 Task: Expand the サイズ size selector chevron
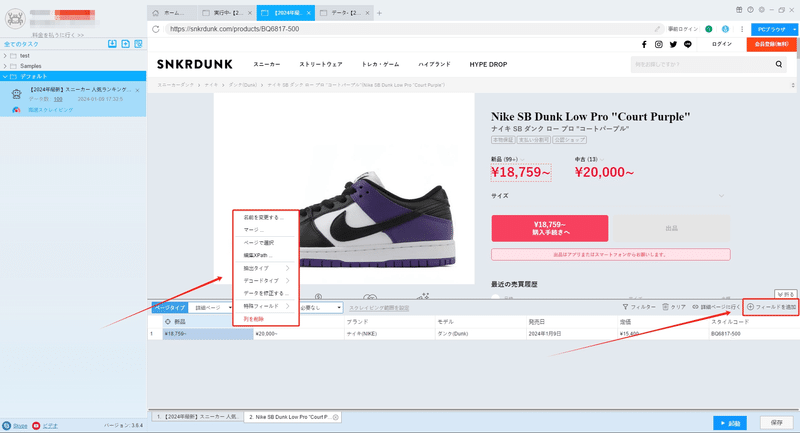pos(721,196)
